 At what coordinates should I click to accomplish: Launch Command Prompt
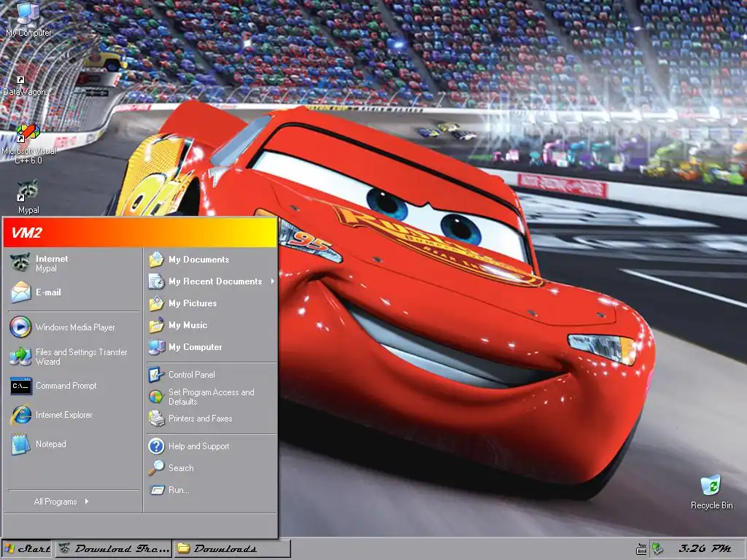74,386
